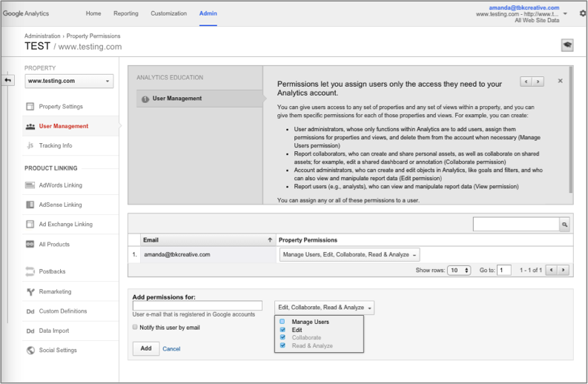Image resolution: width=588 pixels, height=384 pixels.
Task: Open the Home tab
Action: pos(93,13)
